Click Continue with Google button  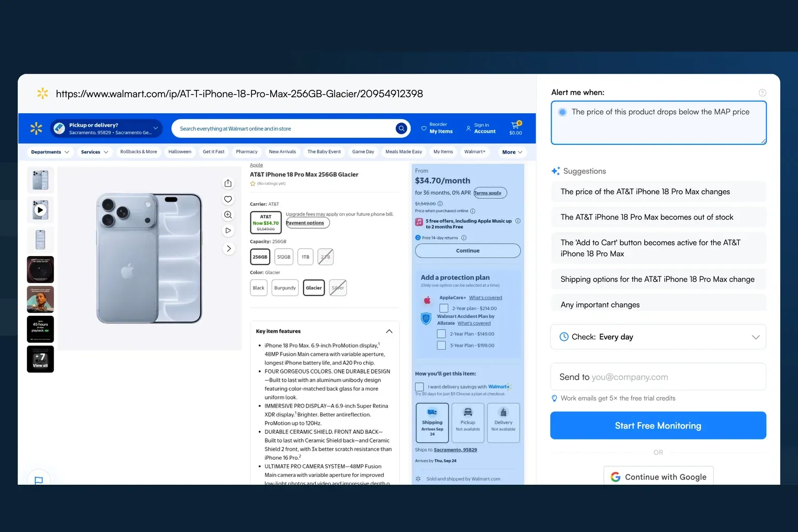(658, 476)
